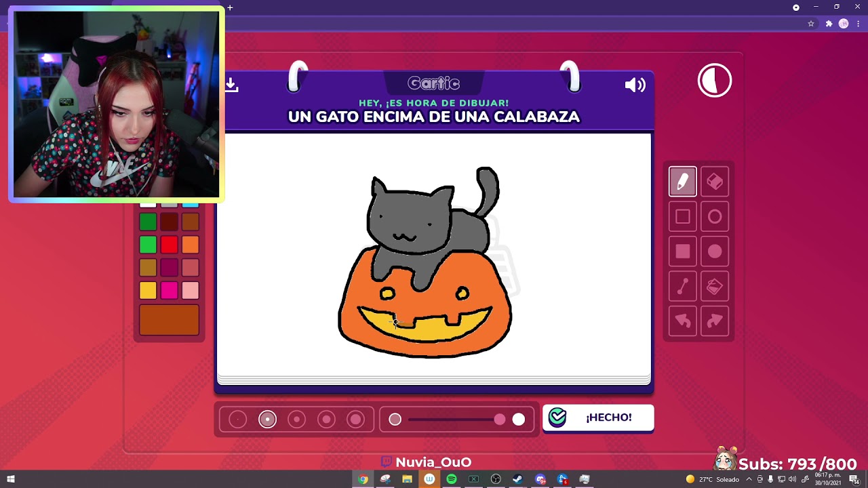Screen dimensions: 868x488
Task: Click the round countdown timer icon
Action: tap(715, 81)
